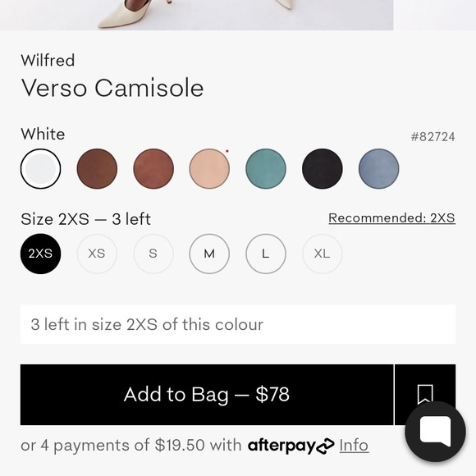
Task: Click the afterpay logo
Action: point(291,446)
